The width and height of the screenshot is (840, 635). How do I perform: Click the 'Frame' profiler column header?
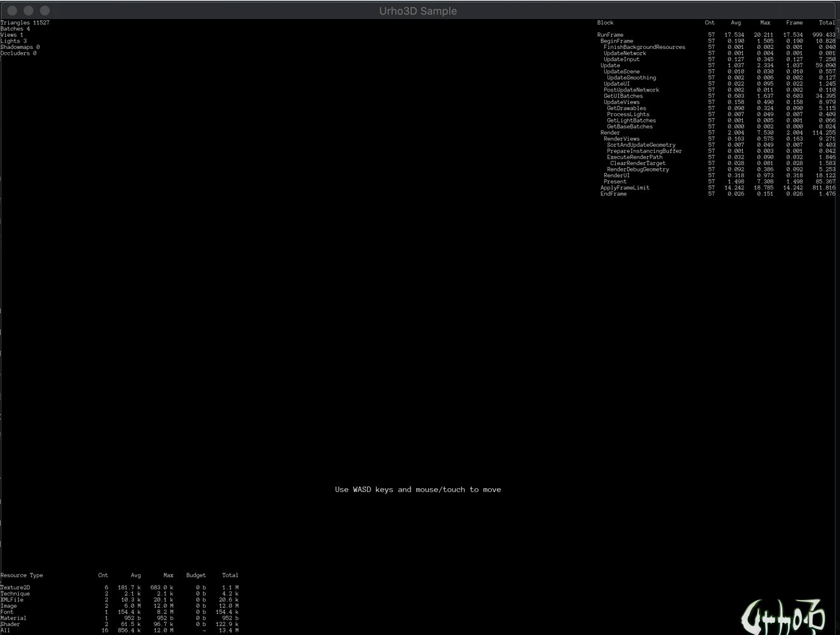794,23
